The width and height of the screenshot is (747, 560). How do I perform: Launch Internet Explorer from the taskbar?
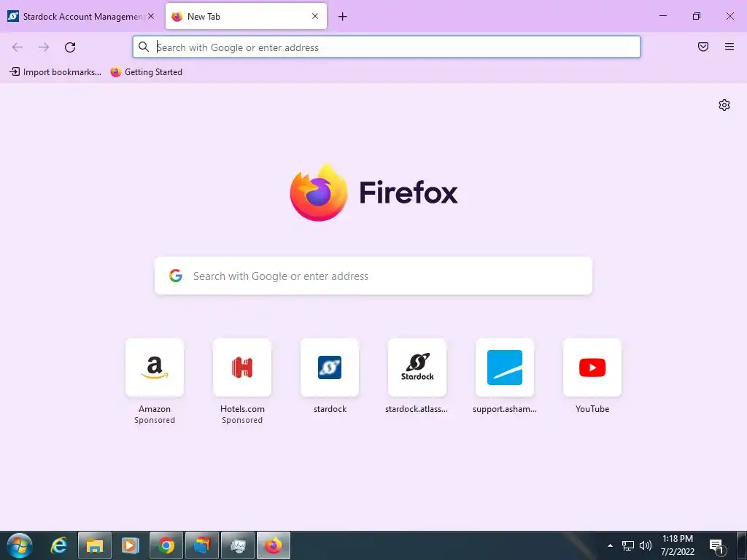click(58, 545)
